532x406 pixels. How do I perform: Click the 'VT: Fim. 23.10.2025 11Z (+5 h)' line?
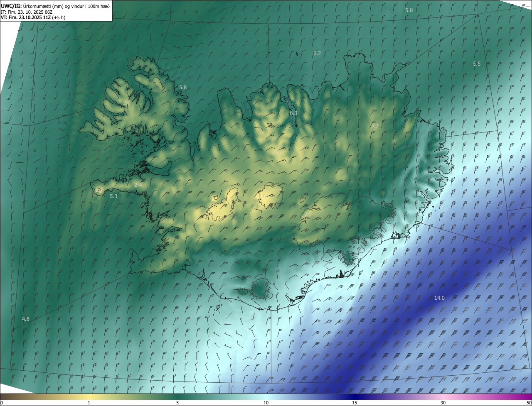tap(33, 17)
